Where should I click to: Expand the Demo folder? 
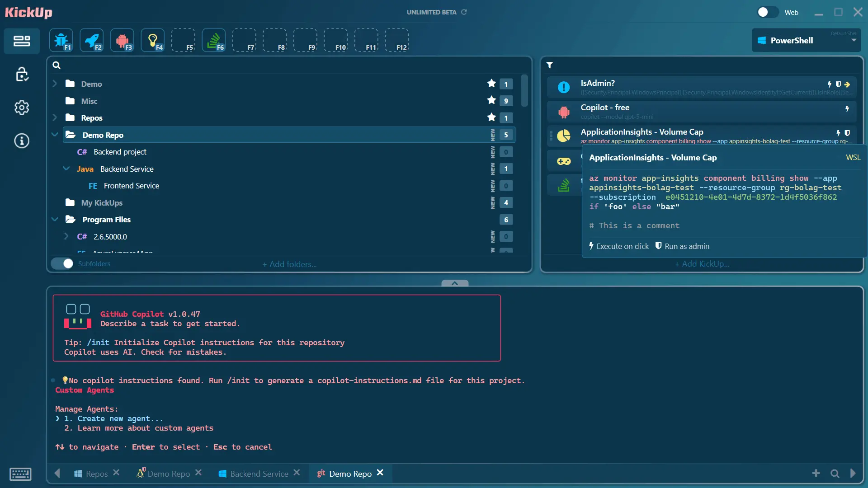55,84
